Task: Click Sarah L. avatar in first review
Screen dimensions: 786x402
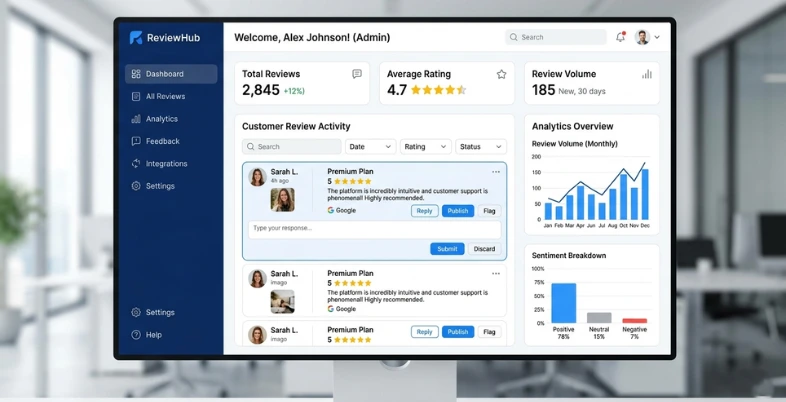Action: 257,177
